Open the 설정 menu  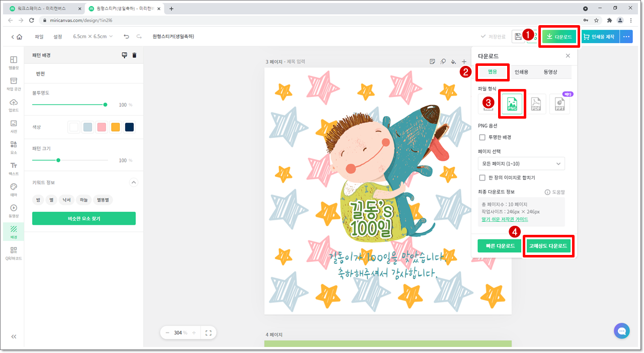58,37
